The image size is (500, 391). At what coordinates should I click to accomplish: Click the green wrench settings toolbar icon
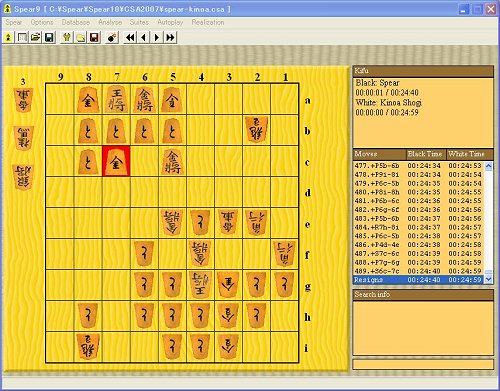[67, 37]
